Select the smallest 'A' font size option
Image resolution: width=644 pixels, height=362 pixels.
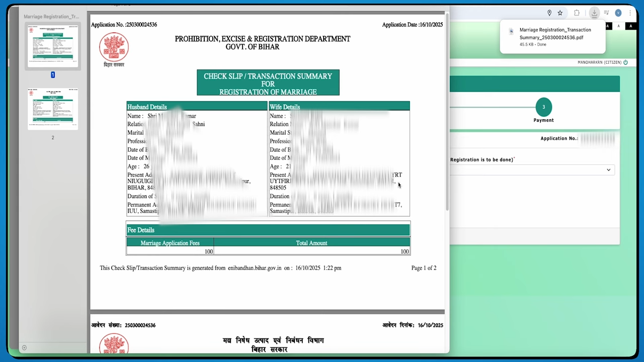tap(608, 26)
